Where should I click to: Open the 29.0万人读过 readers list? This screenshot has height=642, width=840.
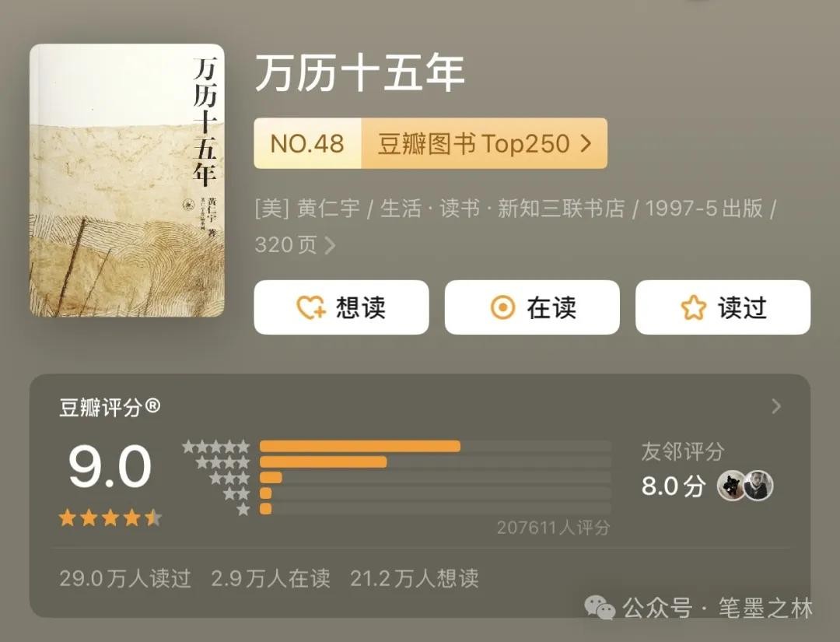pyautogui.click(x=124, y=579)
